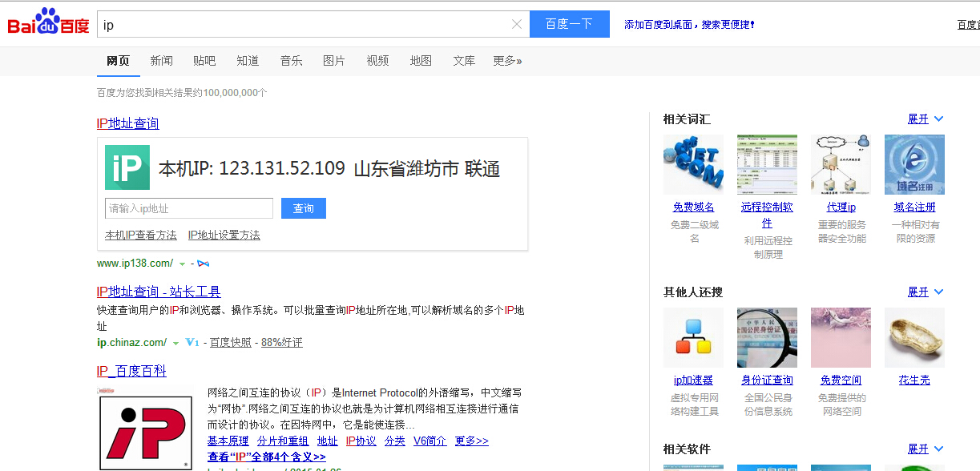This screenshot has width=980, height=471.
Task: Open the 88%好评 link
Action: [282, 342]
